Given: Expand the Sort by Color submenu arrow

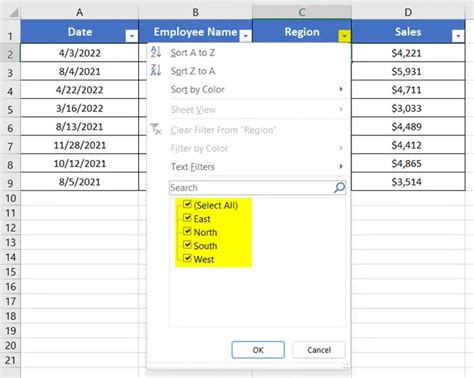Looking at the screenshot, I should (x=341, y=89).
